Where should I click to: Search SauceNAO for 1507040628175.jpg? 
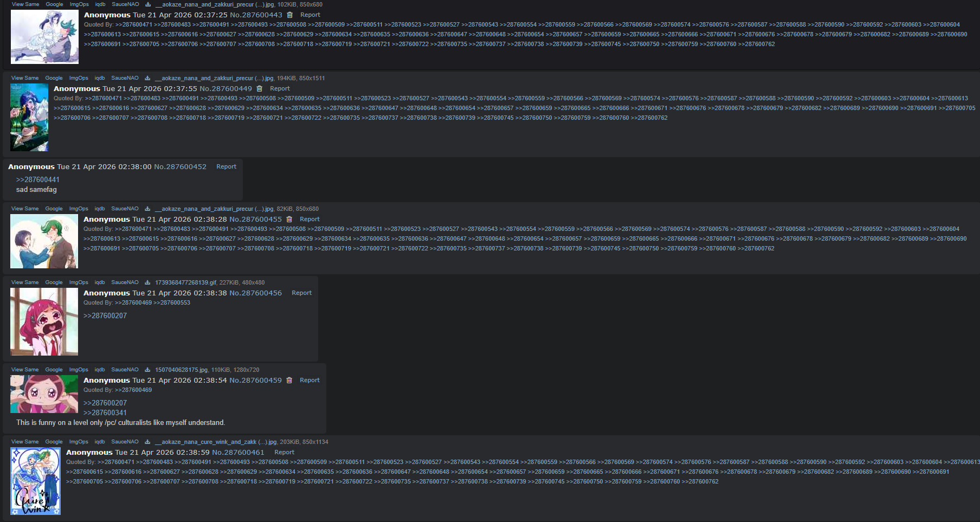(x=125, y=370)
